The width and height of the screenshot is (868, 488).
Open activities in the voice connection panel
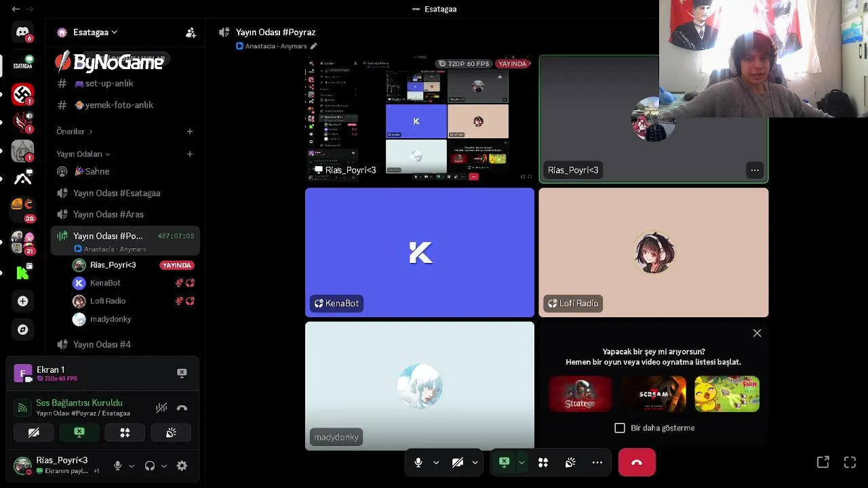pos(125,432)
